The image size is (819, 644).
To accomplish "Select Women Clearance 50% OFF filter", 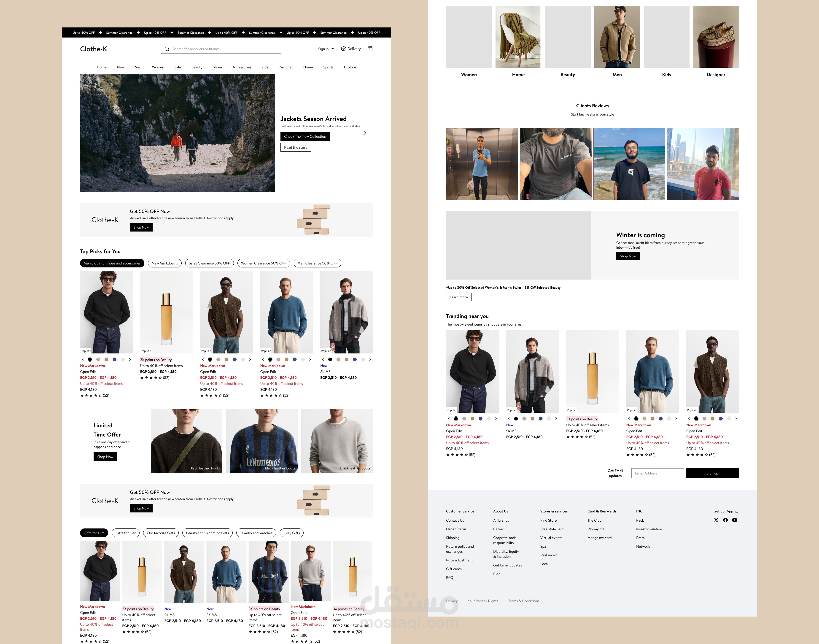I will [264, 262].
